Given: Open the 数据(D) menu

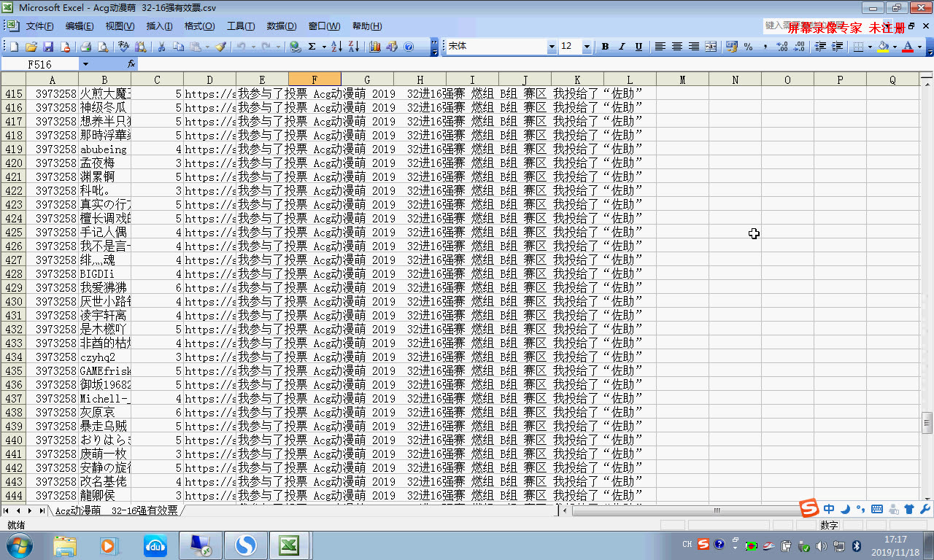Looking at the screenshot, I should pyautogui.click(x=281, y=26).
